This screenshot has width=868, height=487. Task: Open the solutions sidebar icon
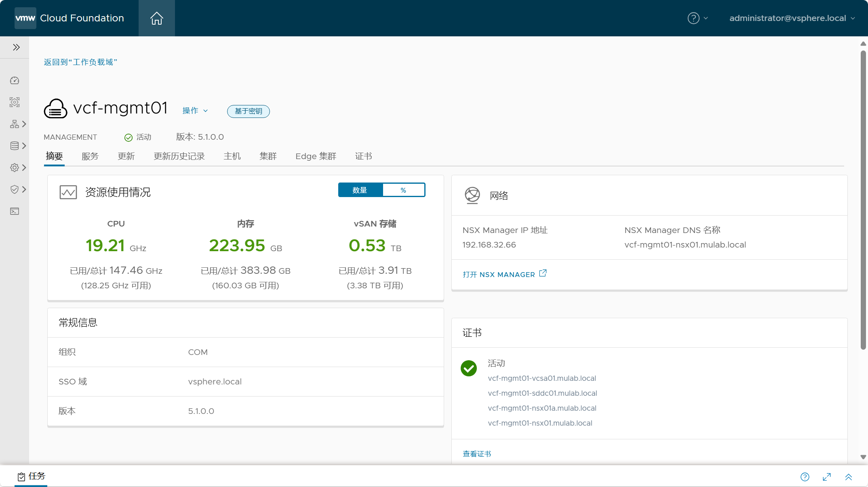15,102
